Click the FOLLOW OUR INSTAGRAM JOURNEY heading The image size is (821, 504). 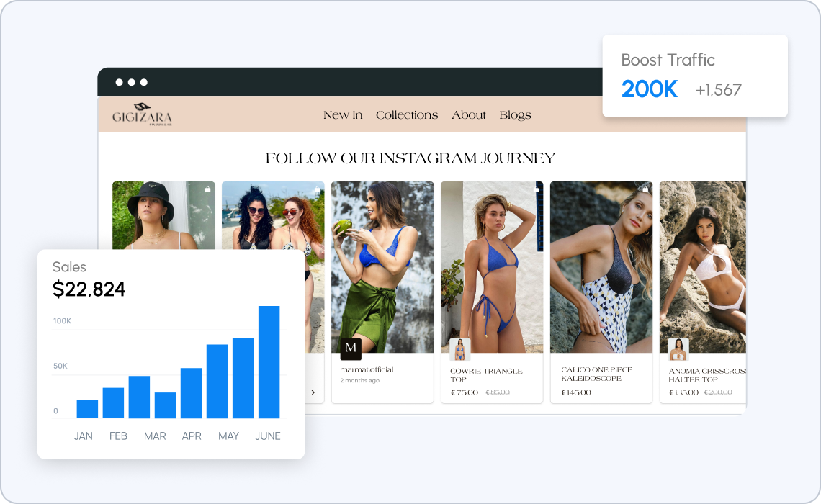pos(410,158)
